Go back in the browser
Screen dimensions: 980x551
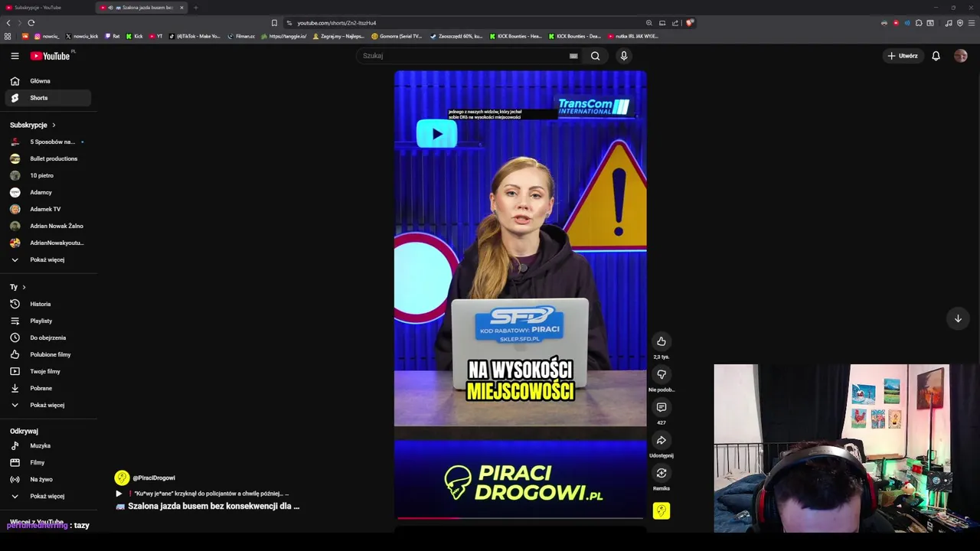coord(8,23)
